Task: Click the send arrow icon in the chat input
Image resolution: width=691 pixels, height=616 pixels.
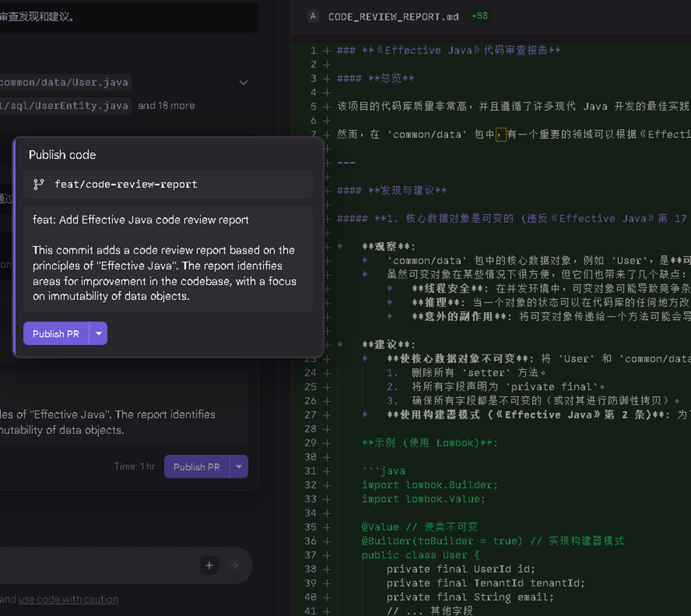Action: coord(234,565)
